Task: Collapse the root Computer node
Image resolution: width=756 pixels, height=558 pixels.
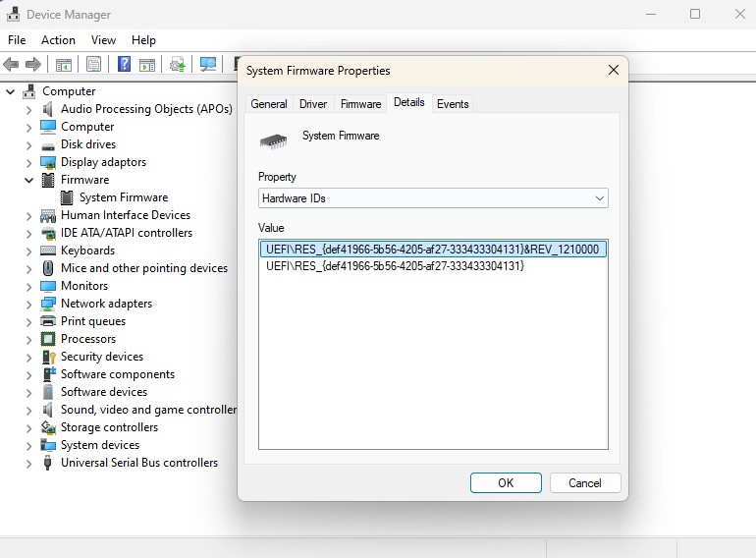Action: click(10, 91)
